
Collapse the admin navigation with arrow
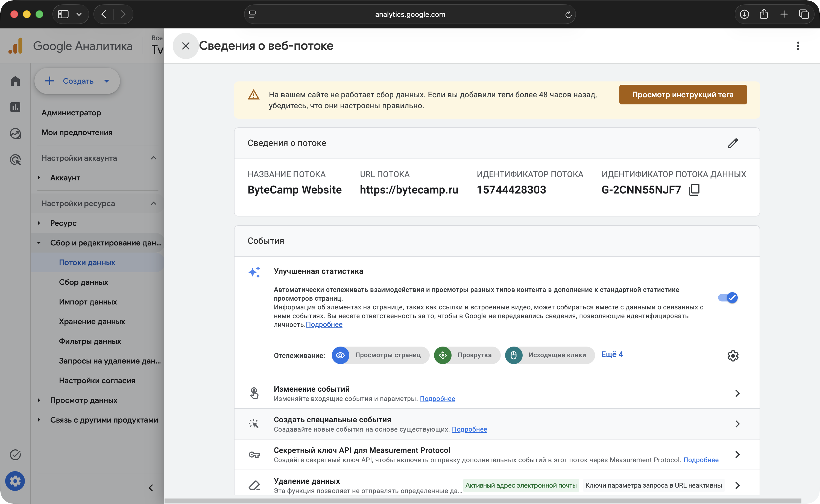(x=151, y=488)
